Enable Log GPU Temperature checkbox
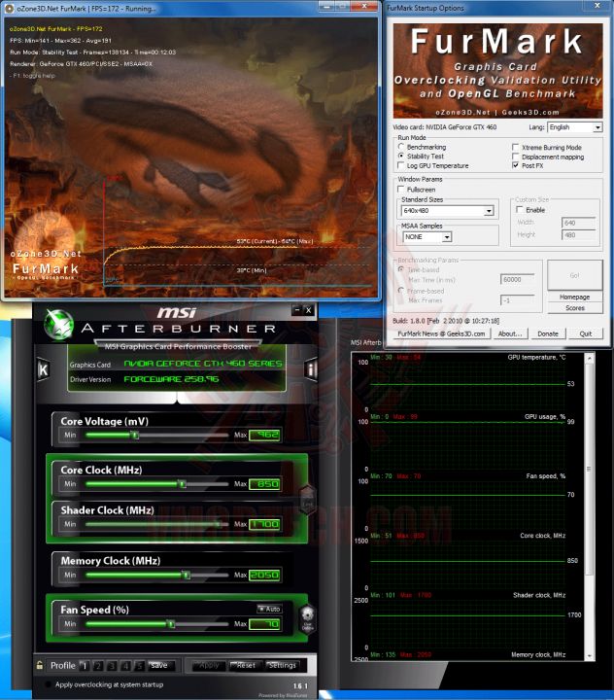The height and width of the screenshot is (700, 614). 400,165
